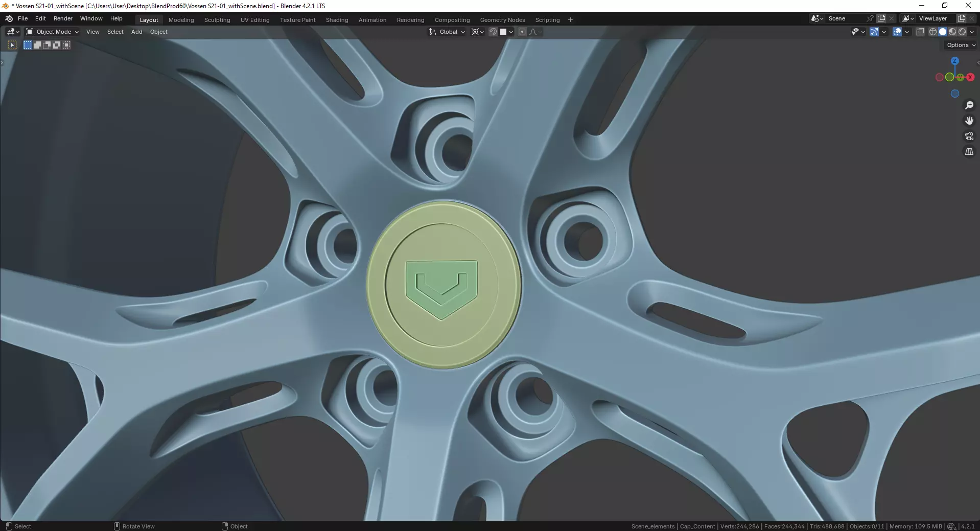Open the Window menu
This screenshot has width=980, height=531.
pos(91,18)
